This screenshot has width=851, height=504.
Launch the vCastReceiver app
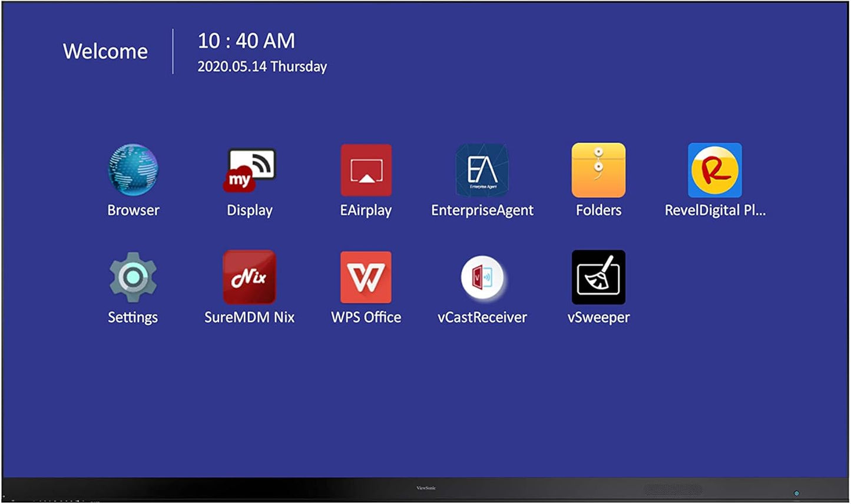coord(482,277)
